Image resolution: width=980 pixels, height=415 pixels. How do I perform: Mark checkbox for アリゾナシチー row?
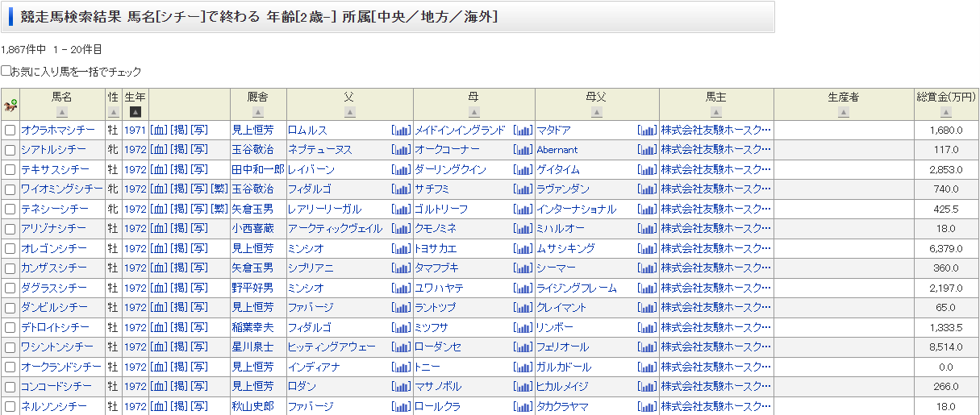(10, 229)
